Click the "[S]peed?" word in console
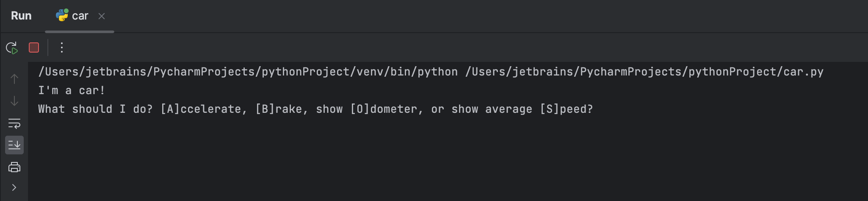Viewport: 868px width, 201px height. pos(566,109)
